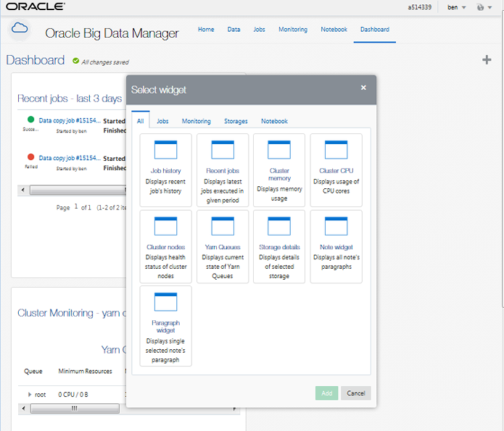Click the green All changes saved checkmark
The height and width of the screenshot is (431, 504).
pyautogui.click(x=75, y=61)
